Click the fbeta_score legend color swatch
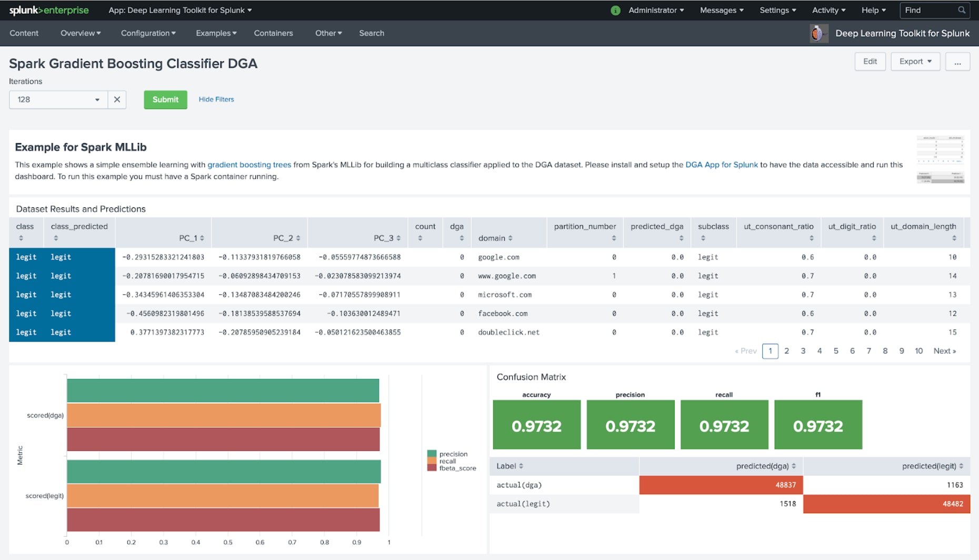 pos(432,467)
